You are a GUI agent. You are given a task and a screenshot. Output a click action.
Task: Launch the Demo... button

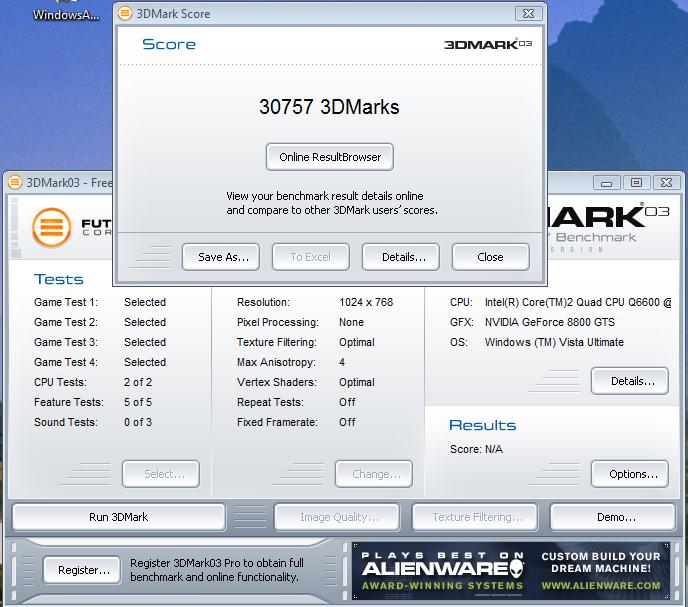pyautogui.click(x=613, y=517)
